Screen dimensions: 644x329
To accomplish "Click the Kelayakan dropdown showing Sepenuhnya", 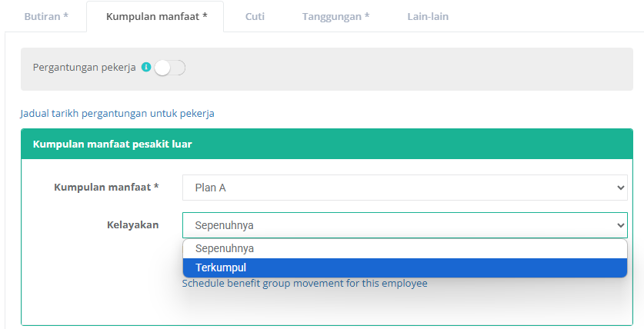I will click(x=405, y=225).
